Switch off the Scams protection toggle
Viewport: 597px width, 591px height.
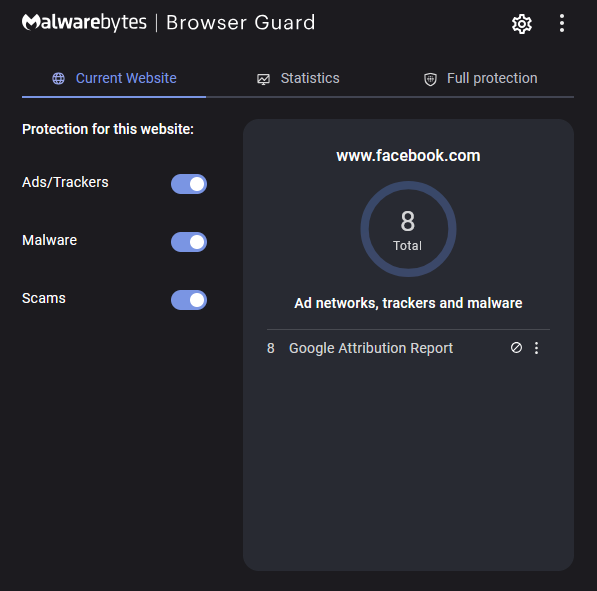189,300
